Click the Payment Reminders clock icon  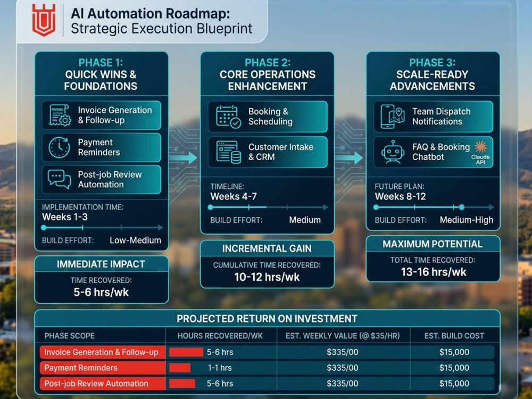click(x=59, y=147)
